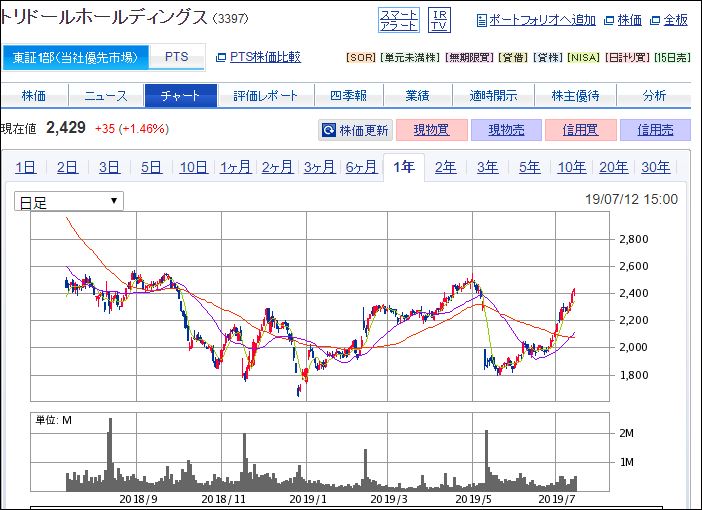Click the [無期限買] tag label

[x=470, y=58]
